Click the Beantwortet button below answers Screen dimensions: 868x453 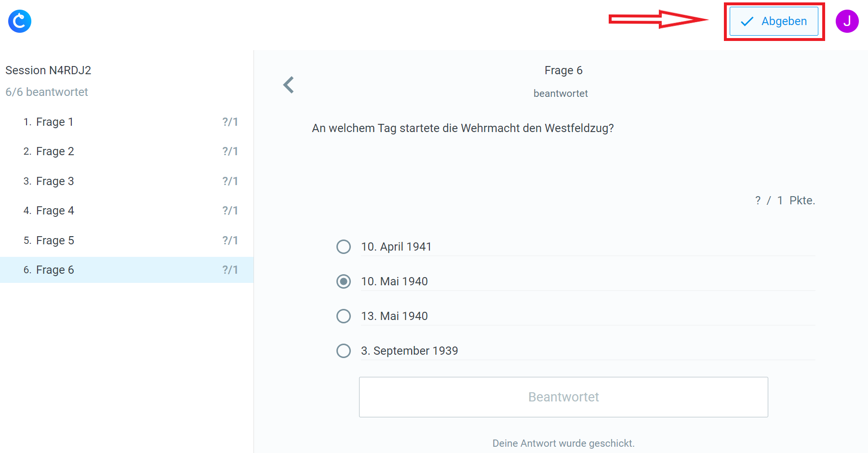pyautogui.click(x=563, y=397)
